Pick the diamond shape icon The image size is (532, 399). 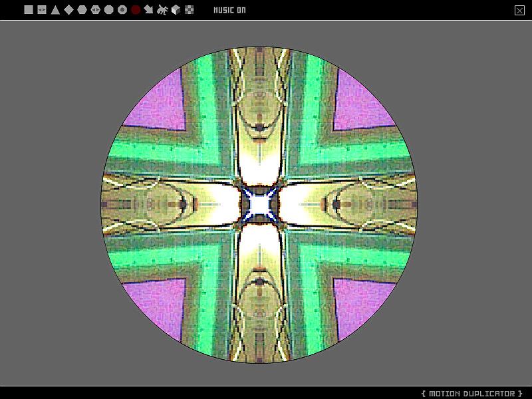tap(68, 10)
